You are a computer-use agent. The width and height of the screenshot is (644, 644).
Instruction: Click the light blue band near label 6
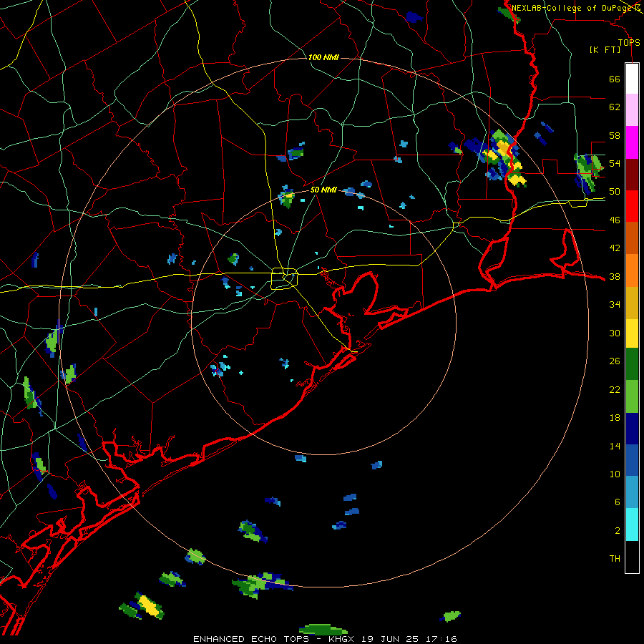point(632,492)
